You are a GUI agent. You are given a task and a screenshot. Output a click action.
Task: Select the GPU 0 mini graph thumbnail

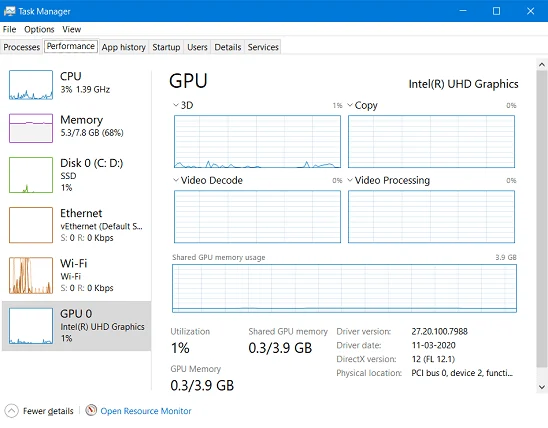[31, 326]
